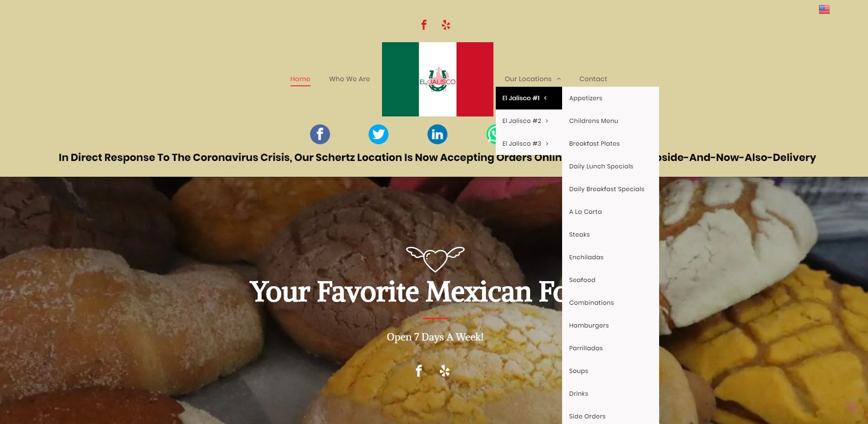Share via the LinkedIn circular icon
This screenshot has width=868, height=424.
tap(437, 135)
